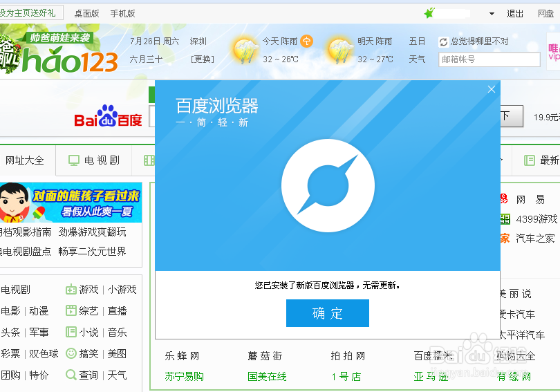
Task: Open the 直播 link
Action: 117,311
